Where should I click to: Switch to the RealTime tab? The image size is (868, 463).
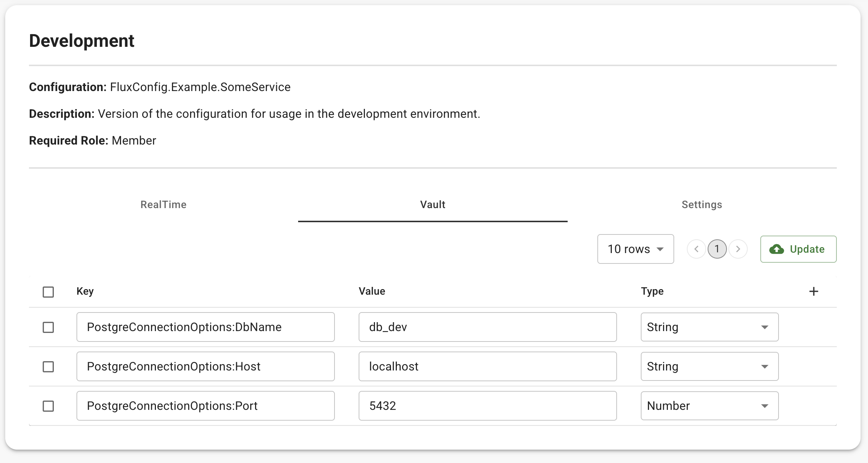click(163, 205)
